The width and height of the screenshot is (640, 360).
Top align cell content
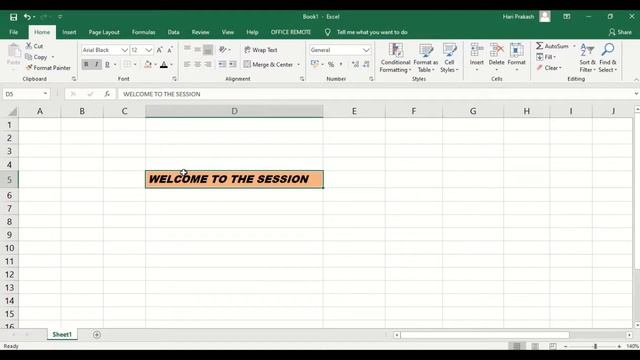[x=187, y=49]
